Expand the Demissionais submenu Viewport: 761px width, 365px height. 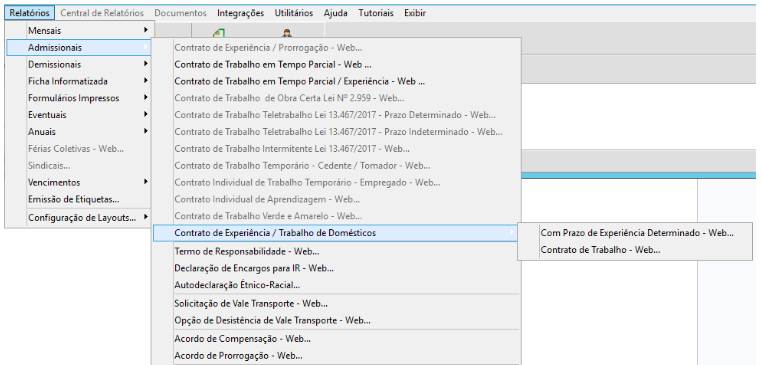[x=79, y=65]
